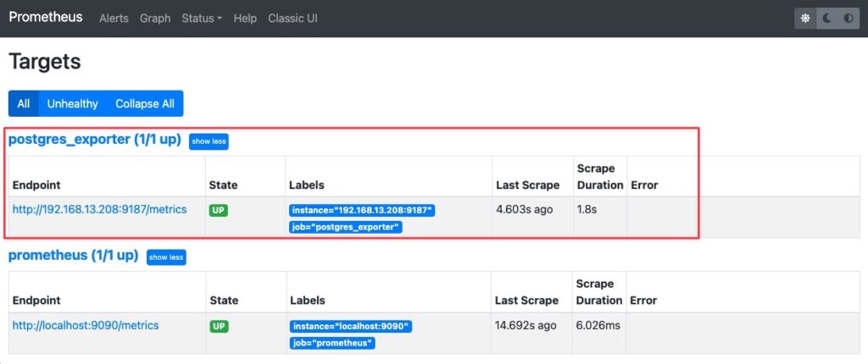Click Scrape Duration header in prometheus table
This screenshot has height=364, width=868.
tap(599, 292)
